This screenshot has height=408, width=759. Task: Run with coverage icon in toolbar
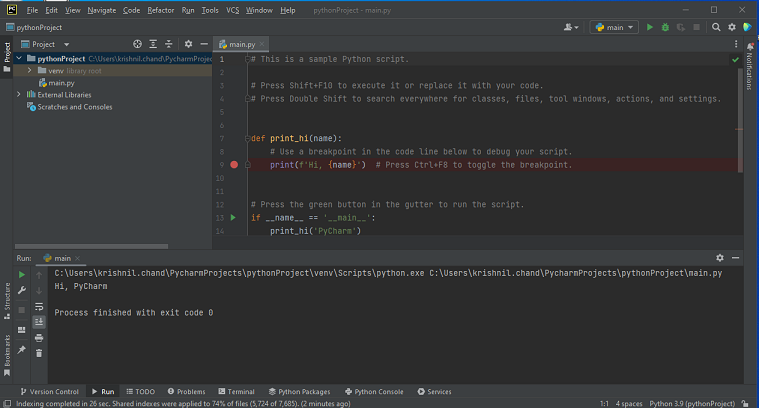681,28
